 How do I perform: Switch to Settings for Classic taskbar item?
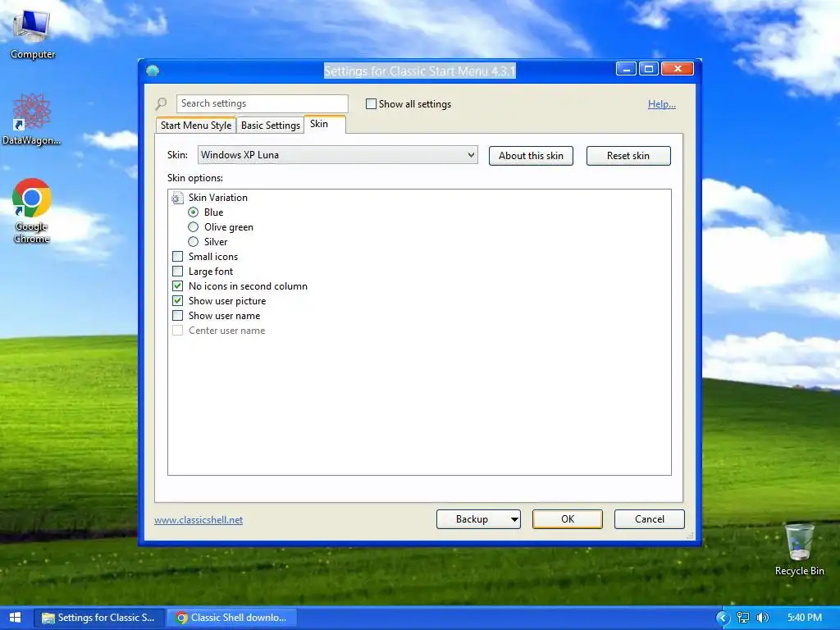99,618
